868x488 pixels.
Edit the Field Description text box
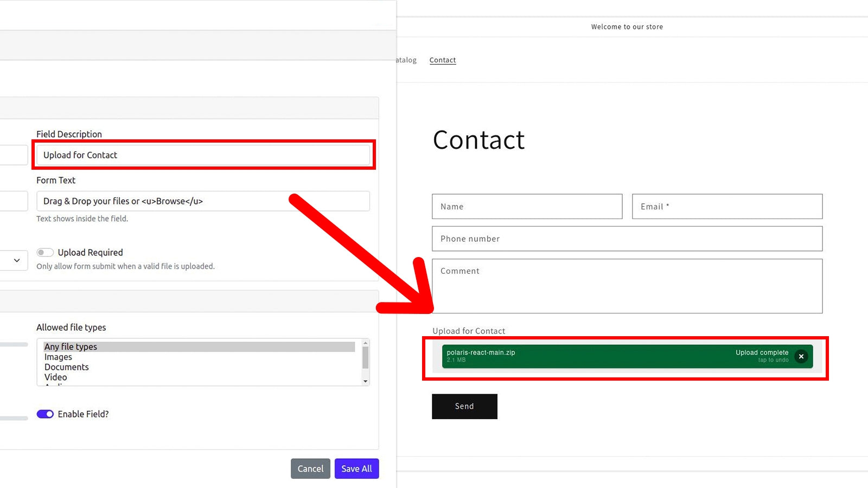click(x=203, y=155)
